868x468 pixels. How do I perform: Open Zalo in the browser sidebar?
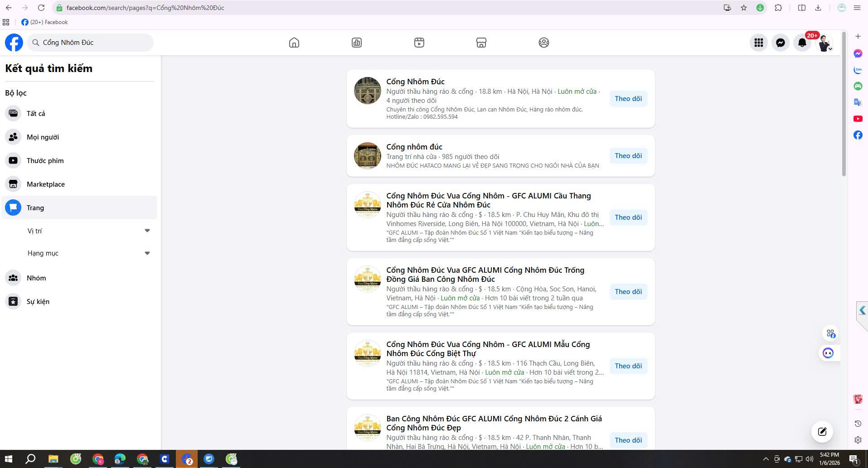(x=858, y=70)
